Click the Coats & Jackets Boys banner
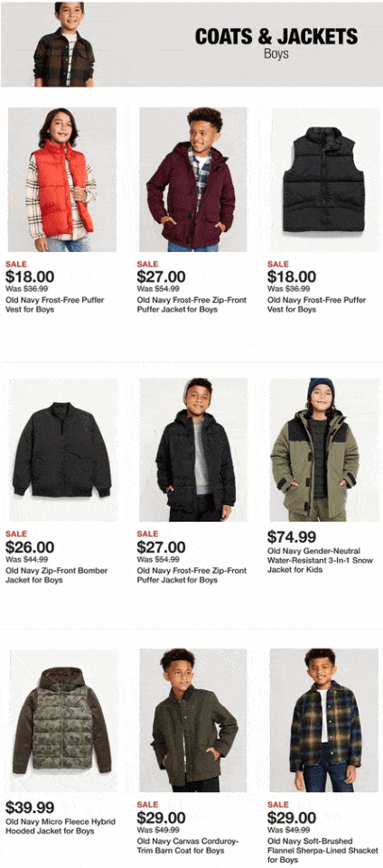This screenshot has width=383, height=868. (191, 44)
